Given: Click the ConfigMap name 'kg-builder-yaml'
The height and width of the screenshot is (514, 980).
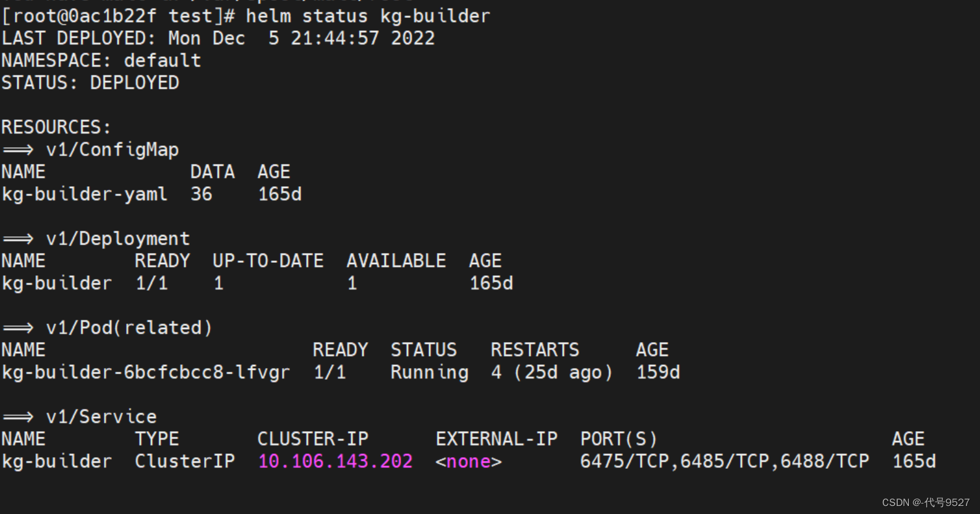Looking at the screenshot, I should click(85, 194).
